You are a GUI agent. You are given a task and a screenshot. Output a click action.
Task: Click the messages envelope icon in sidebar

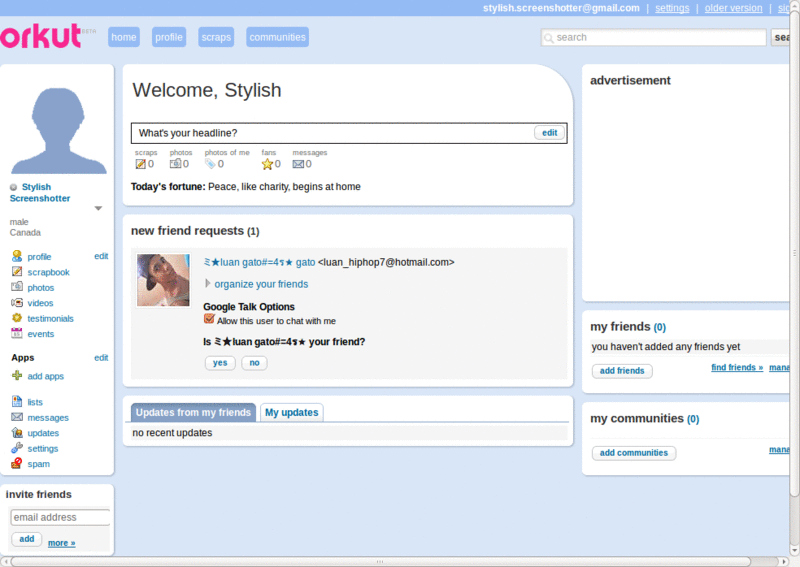pos(17,417)
